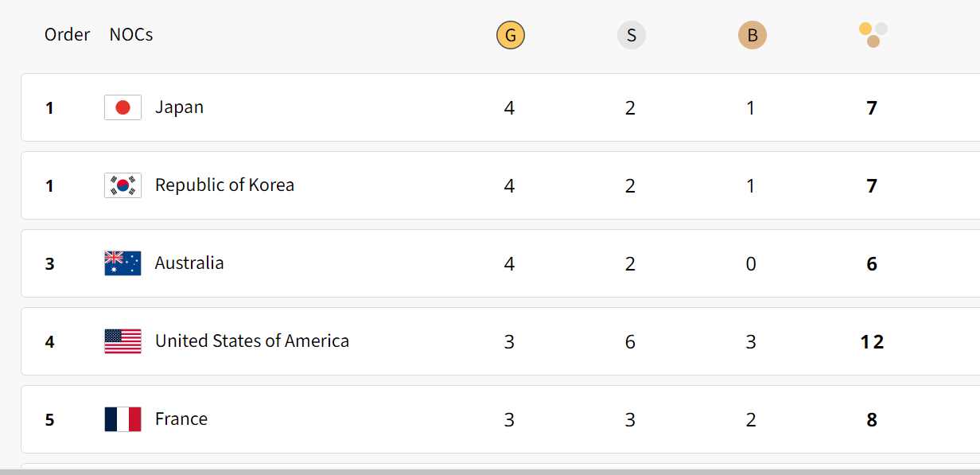Select France total medal count 8

(873, 420)
